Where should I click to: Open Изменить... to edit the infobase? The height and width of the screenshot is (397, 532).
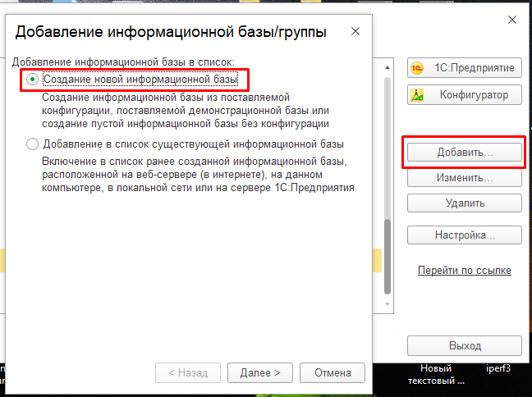click(465, 177)
